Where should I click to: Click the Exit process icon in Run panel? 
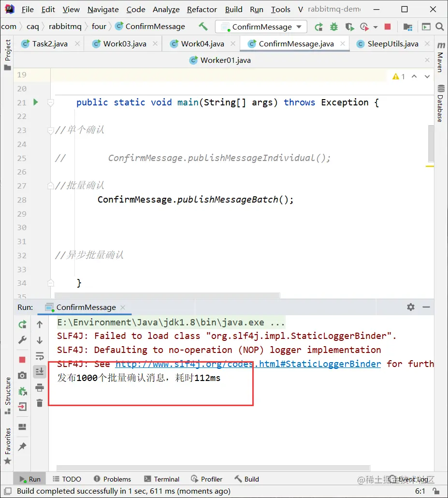pyautogui.click(x=22, y=407)
